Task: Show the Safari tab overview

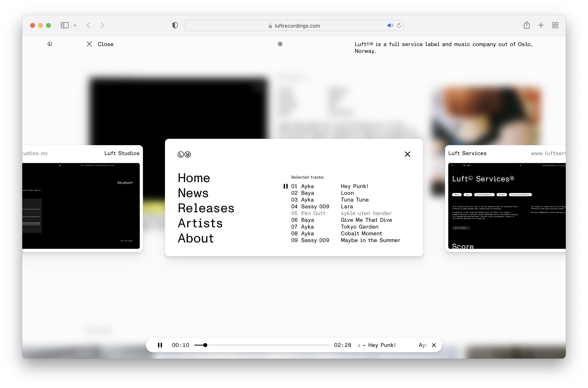Action: (555, 25)
